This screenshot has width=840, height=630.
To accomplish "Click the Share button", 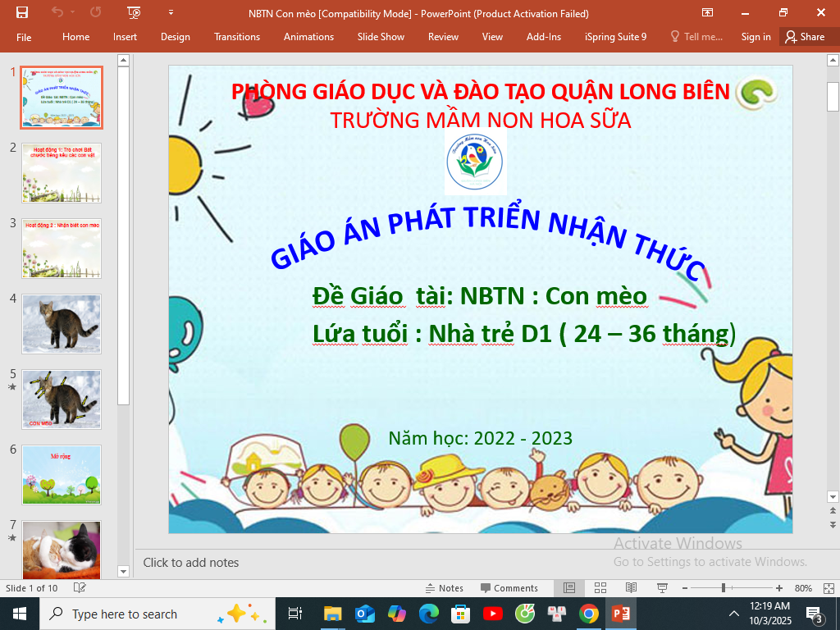I will coord(804,37).
